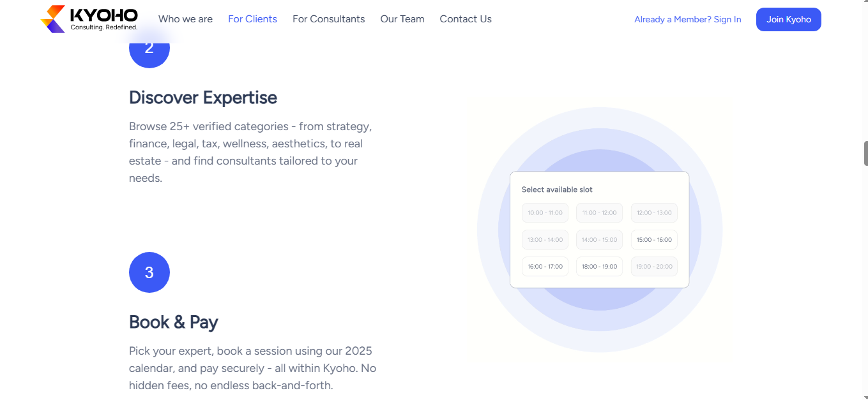Open the Contact Us page
The width and height of the screenshot is (868, 400).
coord(466,19)
